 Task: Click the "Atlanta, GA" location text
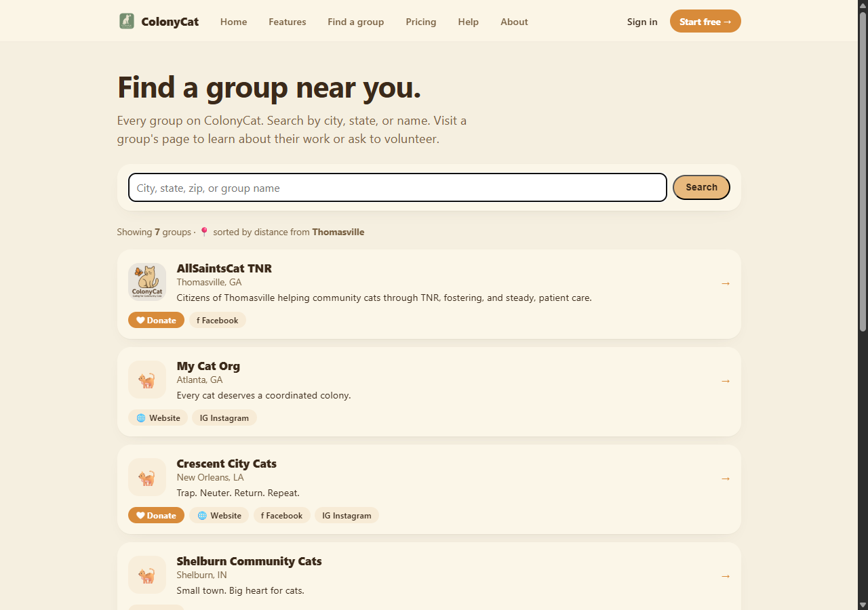tap(199, 380)
